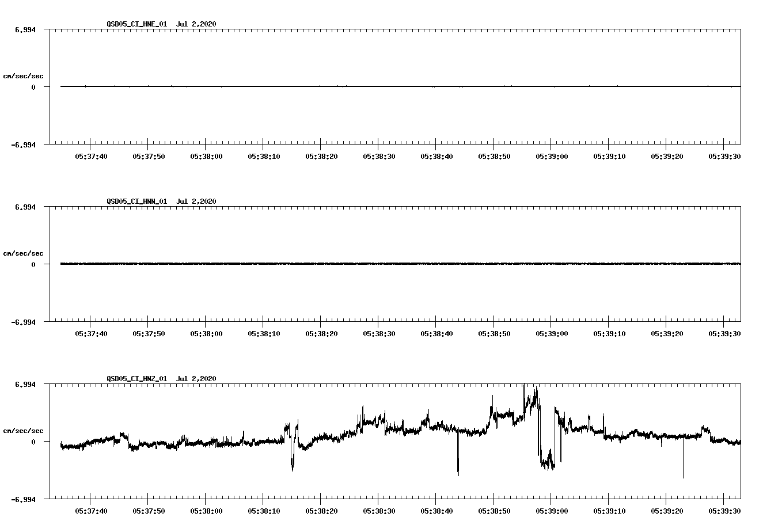Select -6.994 lower limit on HNZ chart
This screenshot has height=532, width=782.
tap(24, 500)
